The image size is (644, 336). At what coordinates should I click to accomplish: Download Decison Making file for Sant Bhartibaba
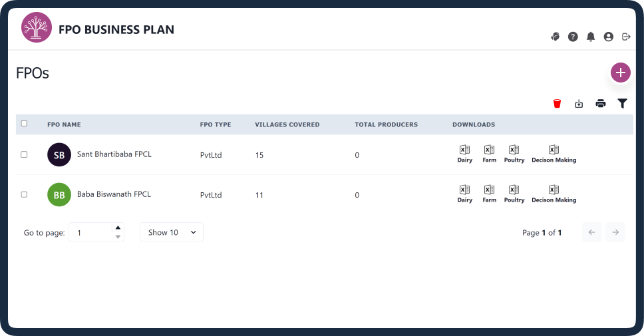(554, 154)
